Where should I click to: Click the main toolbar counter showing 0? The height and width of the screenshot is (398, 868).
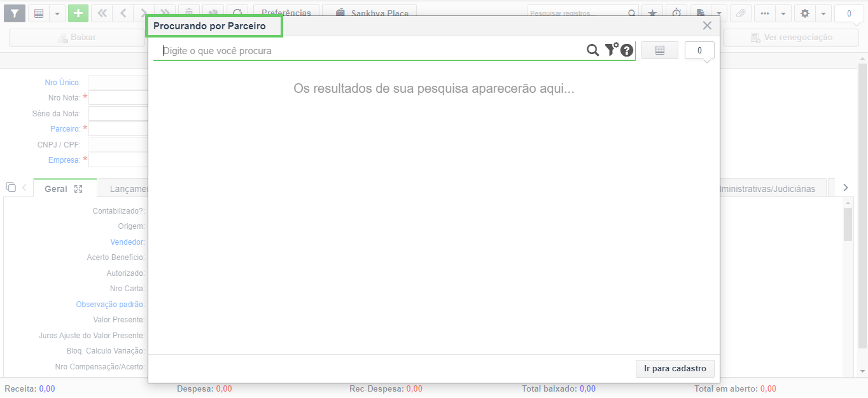[849, 13]
